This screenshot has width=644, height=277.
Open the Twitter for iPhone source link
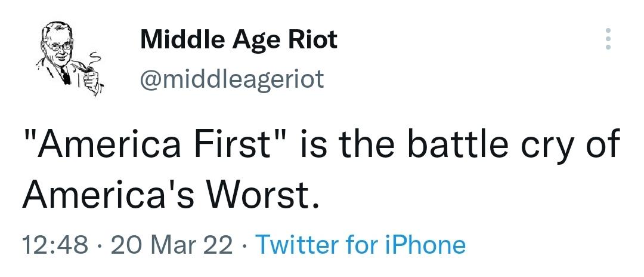pyautogui.click(x=360, y=245)
